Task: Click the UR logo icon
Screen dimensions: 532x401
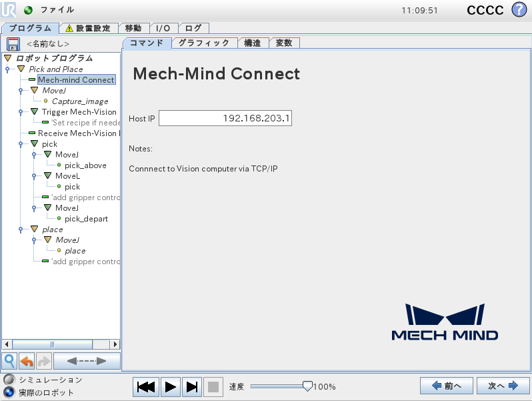Action: pos(8,9)
